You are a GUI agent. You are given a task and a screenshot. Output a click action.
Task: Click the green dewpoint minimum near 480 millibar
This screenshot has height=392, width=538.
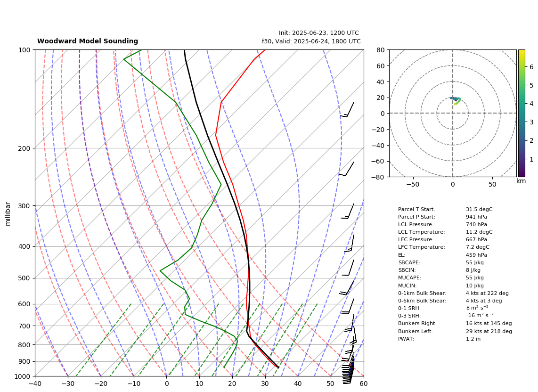click(x=160, y=270)
